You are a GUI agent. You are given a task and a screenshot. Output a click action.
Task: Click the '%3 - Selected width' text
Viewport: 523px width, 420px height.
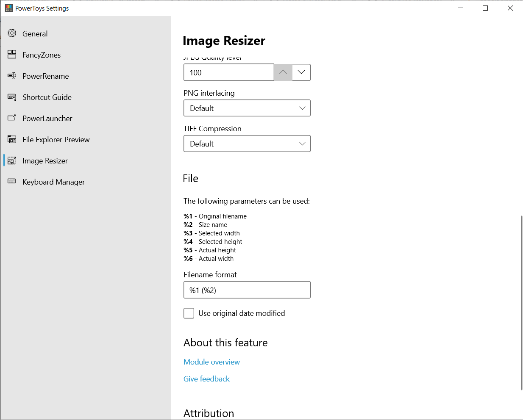[211, 233]
